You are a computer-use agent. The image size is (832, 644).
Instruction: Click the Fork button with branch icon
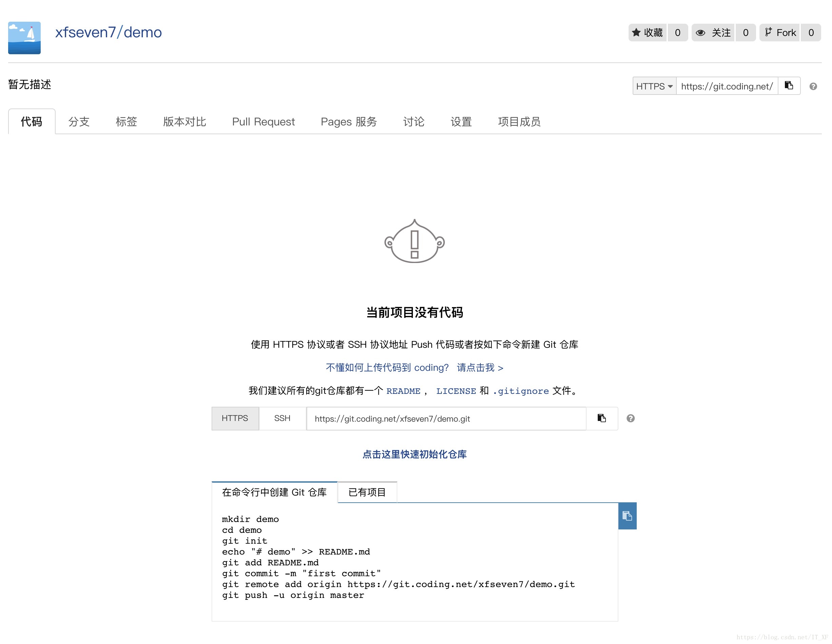point(780,33)
